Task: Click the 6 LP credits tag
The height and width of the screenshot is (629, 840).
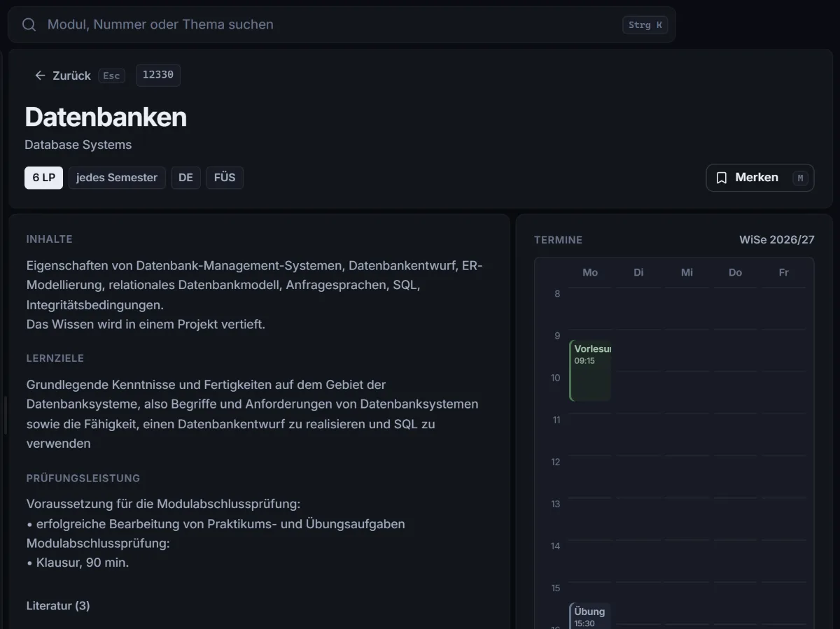Action: [x=43, y=178]
